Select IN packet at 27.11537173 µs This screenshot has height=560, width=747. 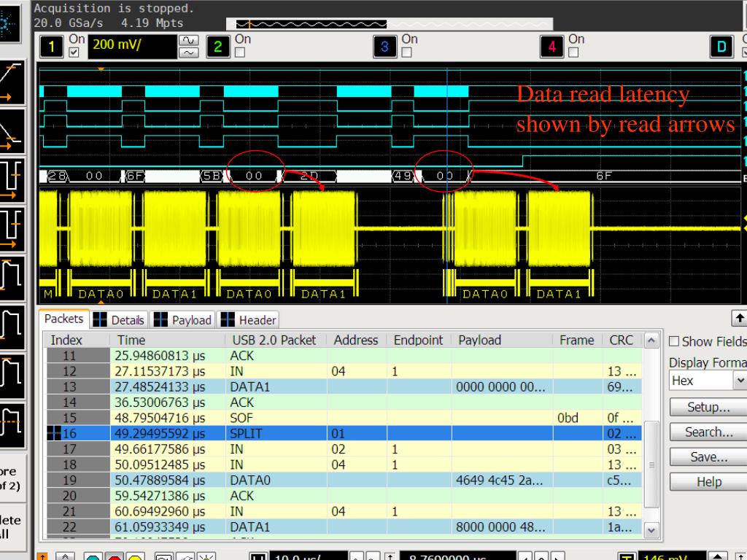click(x=344, y=371)
